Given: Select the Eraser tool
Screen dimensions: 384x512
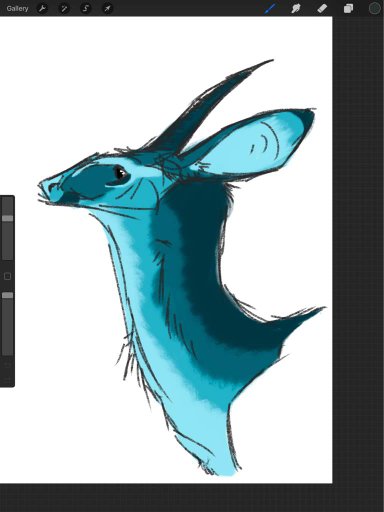Looking at the screenshot, I should coord(322,8).
